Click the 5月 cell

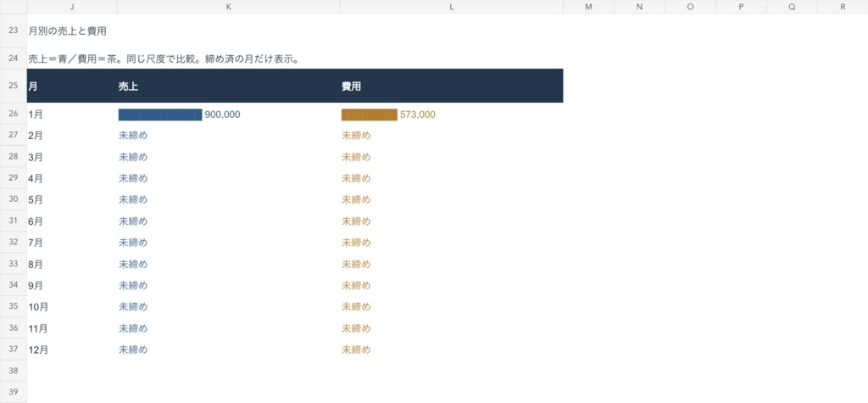[x=72, y=199]
